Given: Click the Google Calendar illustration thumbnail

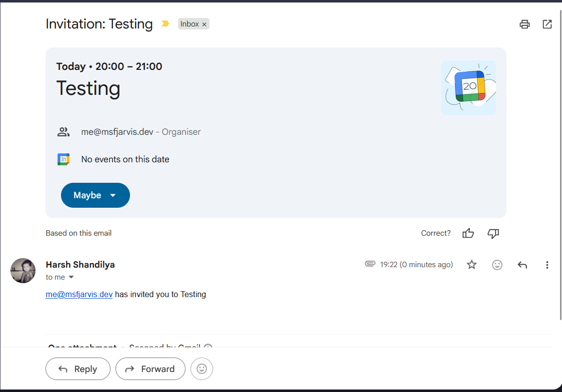Looking at the screenshot, I should (x=468, y=88).
